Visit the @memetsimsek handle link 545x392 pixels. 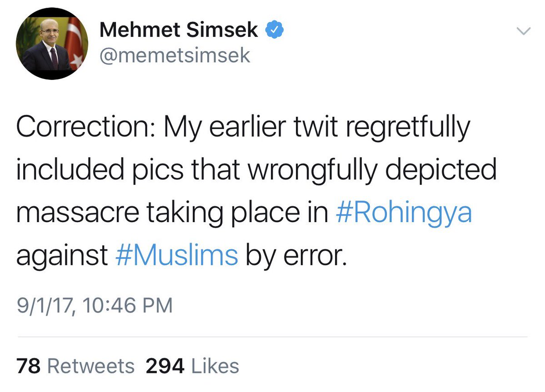(x=175, y=55)
